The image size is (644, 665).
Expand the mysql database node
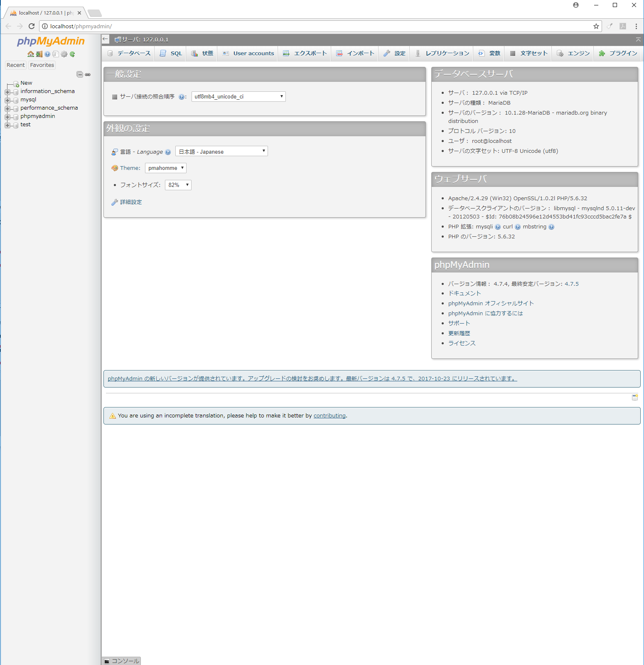[7, 100]
